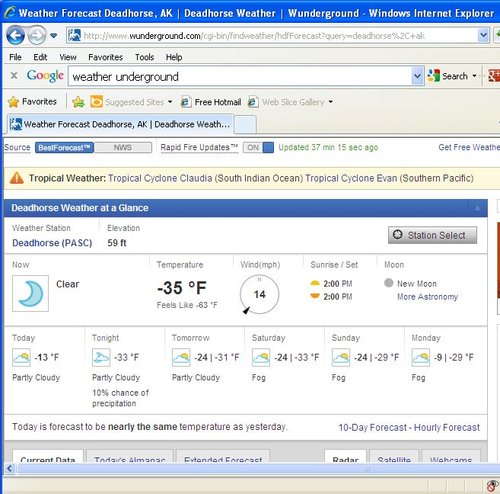Click the browser Forward arrow button
The image size is (500, 494).
(x=36, y=35)
